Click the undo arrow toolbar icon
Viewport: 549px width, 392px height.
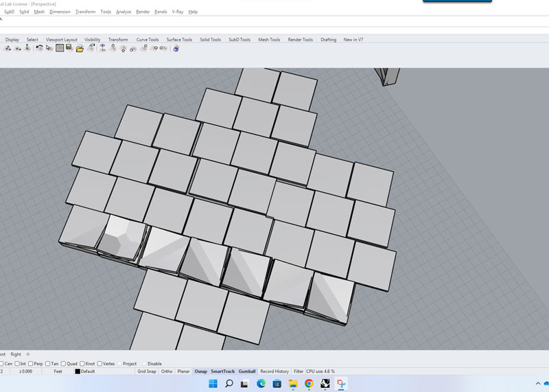click(39, 48)
